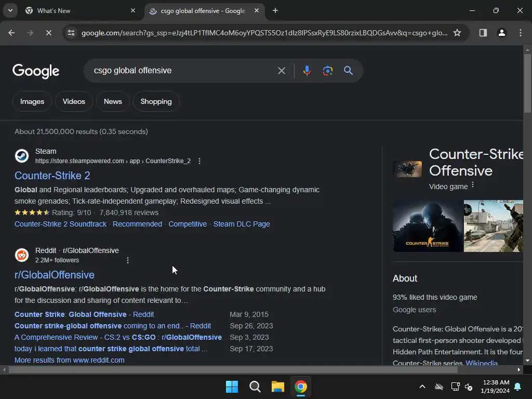This screenshot has height=399, width=532.
Task: Open the Counter-Strike 2 result
Action: coord(52,176)
